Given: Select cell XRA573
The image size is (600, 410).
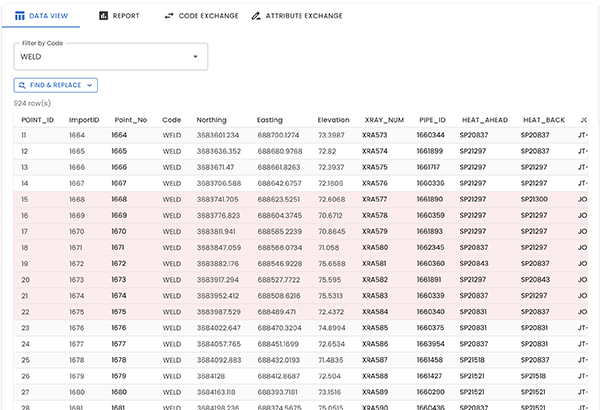Looking at the screenshot, I should click(x=375, y=135).
